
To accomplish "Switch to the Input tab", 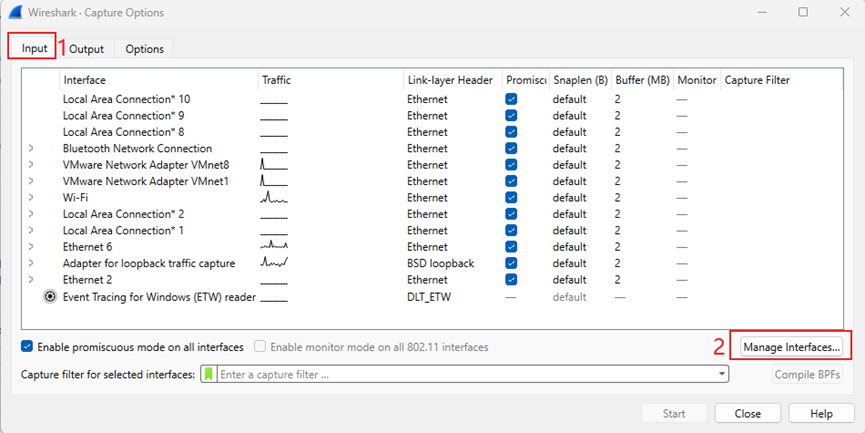I will pos(35,48).
